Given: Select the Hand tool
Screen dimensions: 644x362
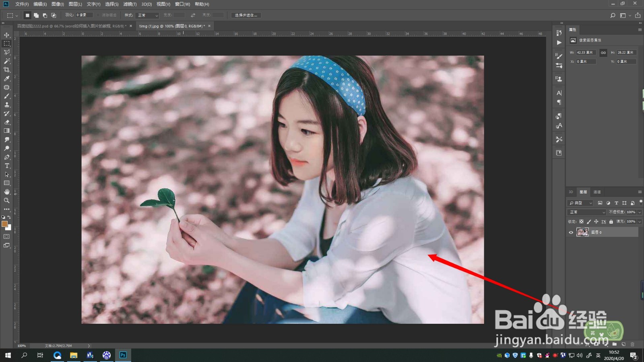Looking at the screenshot, I should (x=7, y=192).
